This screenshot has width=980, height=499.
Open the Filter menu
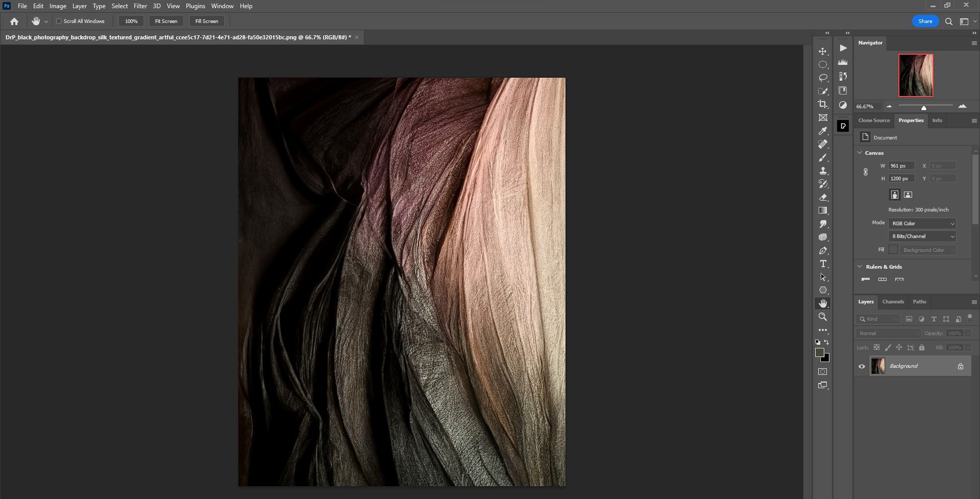tap(140, 6)
